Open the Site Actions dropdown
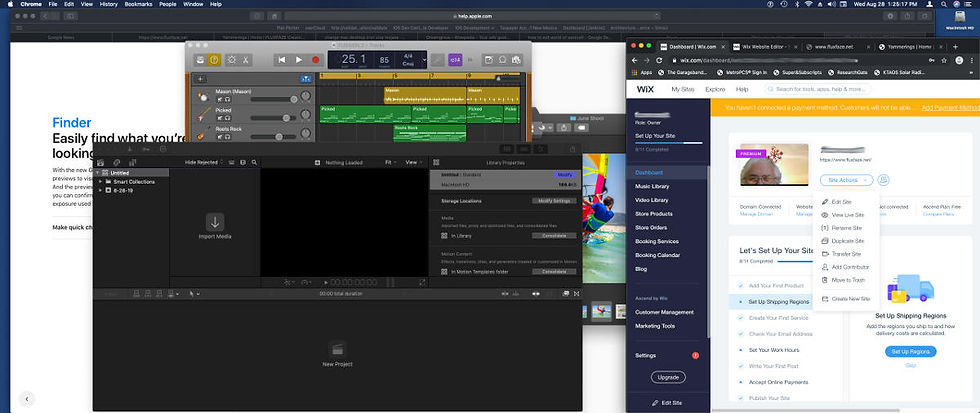The width and height of the screenshot is (980, 413). (846, 180)
